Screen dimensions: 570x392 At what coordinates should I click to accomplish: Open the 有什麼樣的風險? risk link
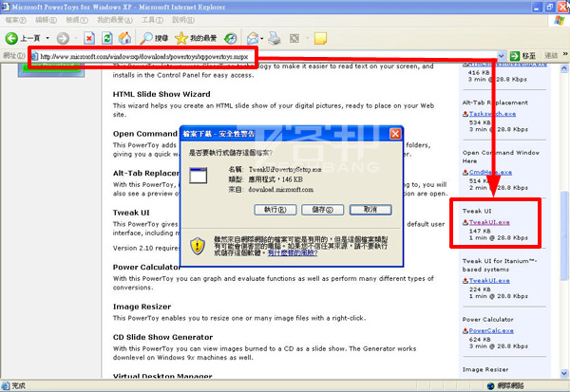(293, 252)
